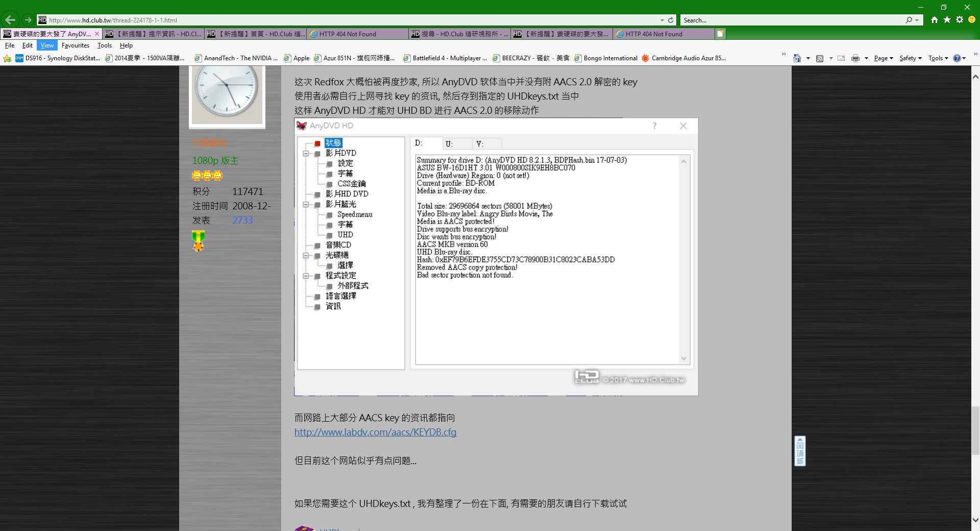The width and height of the screenshot is (980, 531).
Task: Open favourites with the star icon
Action: (x=947, y=20)
